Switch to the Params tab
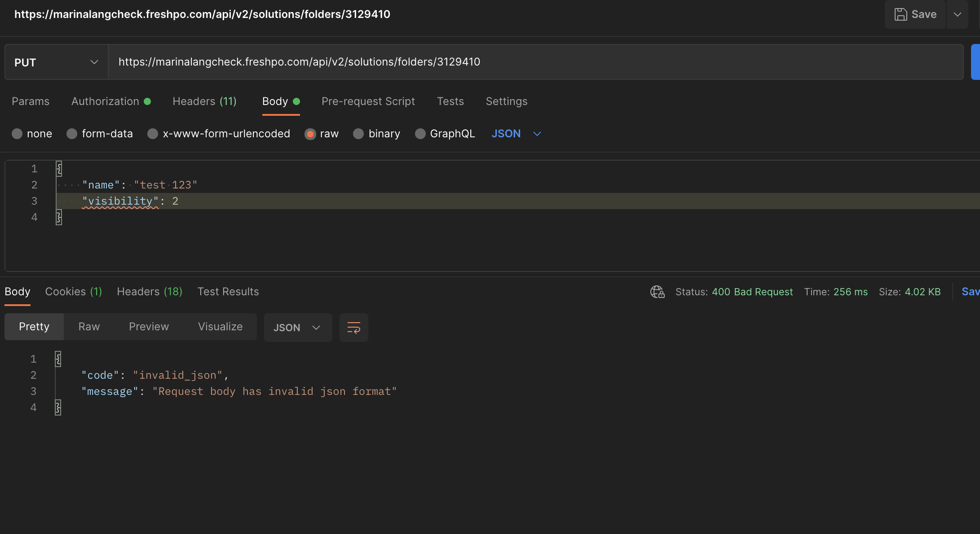 pyautogui.click(x=31, y=101)
